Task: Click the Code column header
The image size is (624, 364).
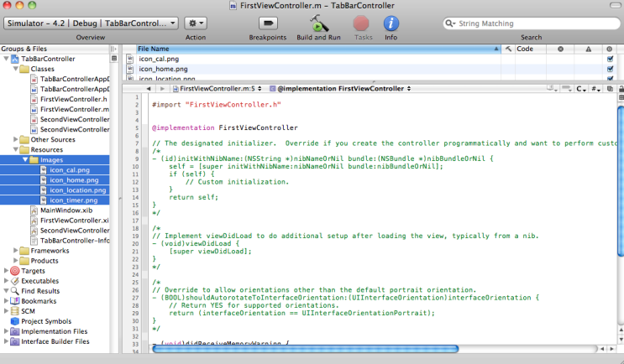Action: [531, 49]
